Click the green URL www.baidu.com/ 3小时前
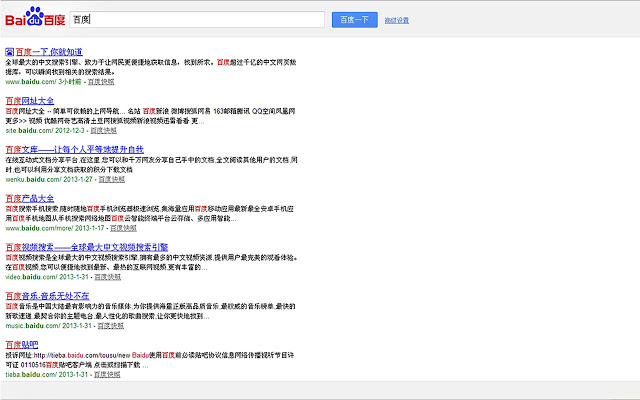640x400 pixels. click(43, 82)
